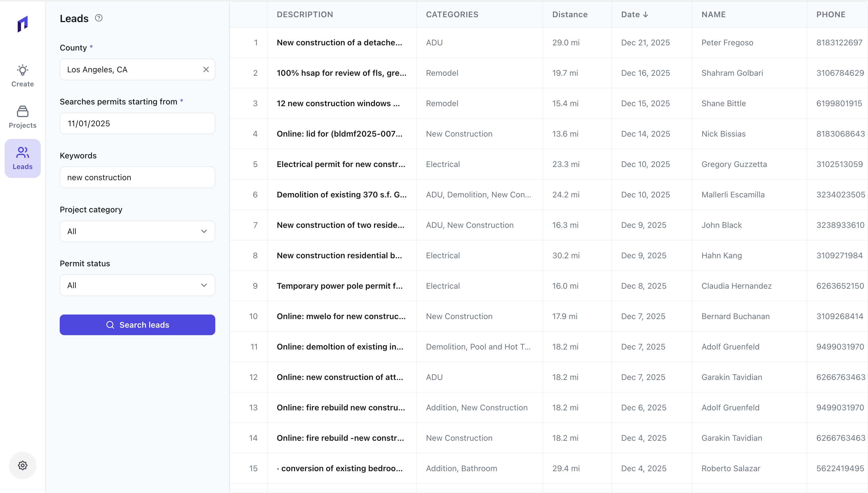
Task: Click the Keywords input field
Action: click(x=137, y=177)
